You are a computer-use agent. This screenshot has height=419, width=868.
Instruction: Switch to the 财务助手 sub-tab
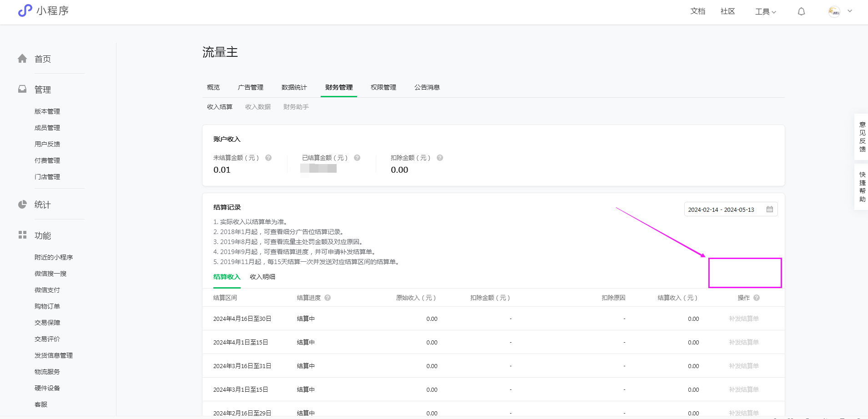point(296,107)
